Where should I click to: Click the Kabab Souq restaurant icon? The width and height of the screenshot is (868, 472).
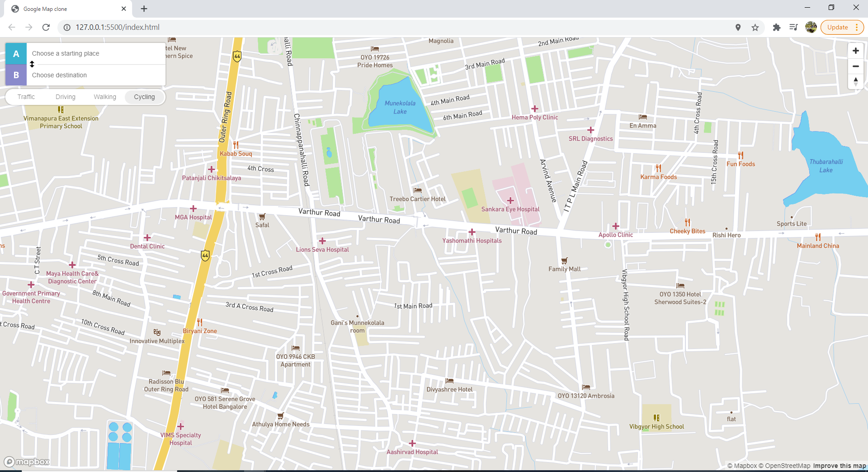point(236,145)
